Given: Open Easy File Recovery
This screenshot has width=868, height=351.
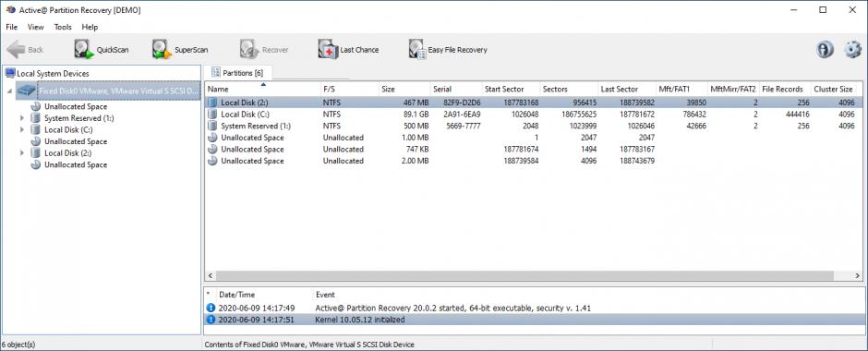Looking at the screenshot, I should (x=448, y=49).
